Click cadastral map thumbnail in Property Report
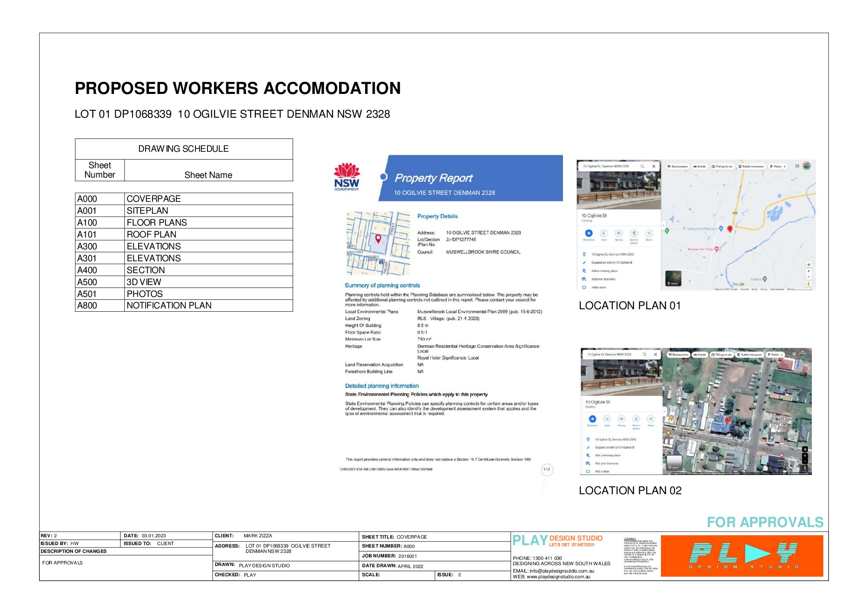The image size is (868, 614). [378, 243]
